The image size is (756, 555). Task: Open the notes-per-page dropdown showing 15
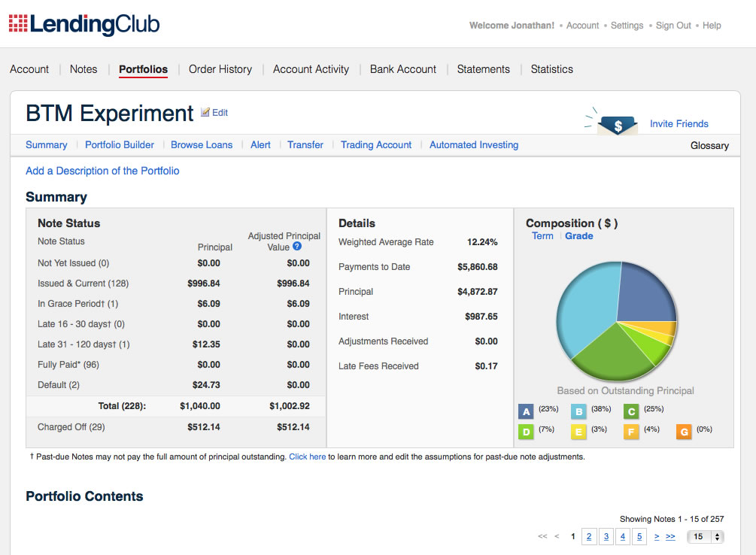[706, 537]
